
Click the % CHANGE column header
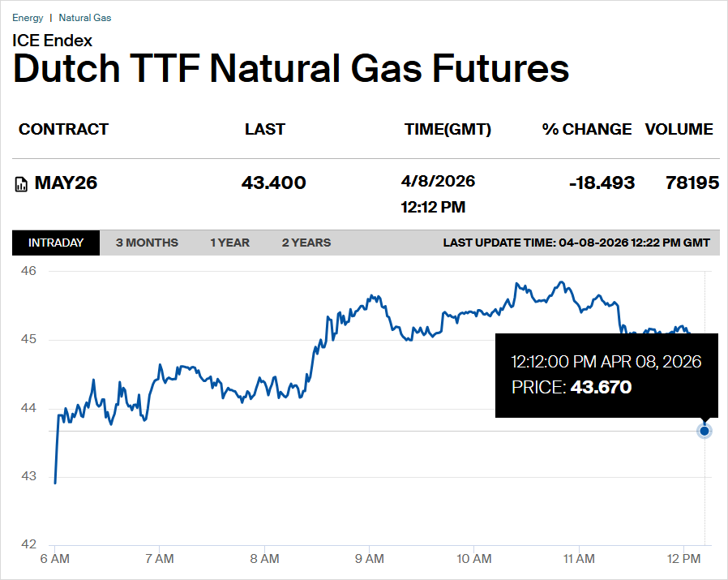(x=587, y=129)
